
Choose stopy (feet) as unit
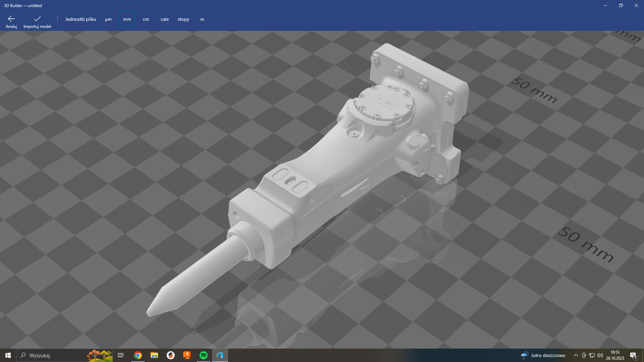pos(183,19)
